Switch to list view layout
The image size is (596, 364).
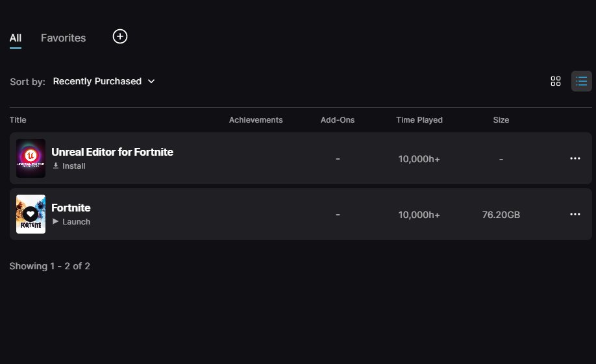click(581, 81)
